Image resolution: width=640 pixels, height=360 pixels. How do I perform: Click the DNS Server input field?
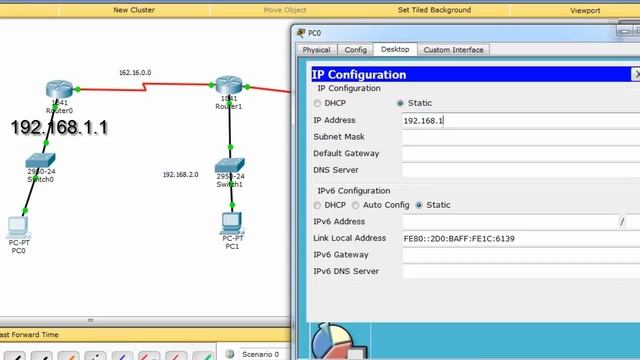(521, 170)
